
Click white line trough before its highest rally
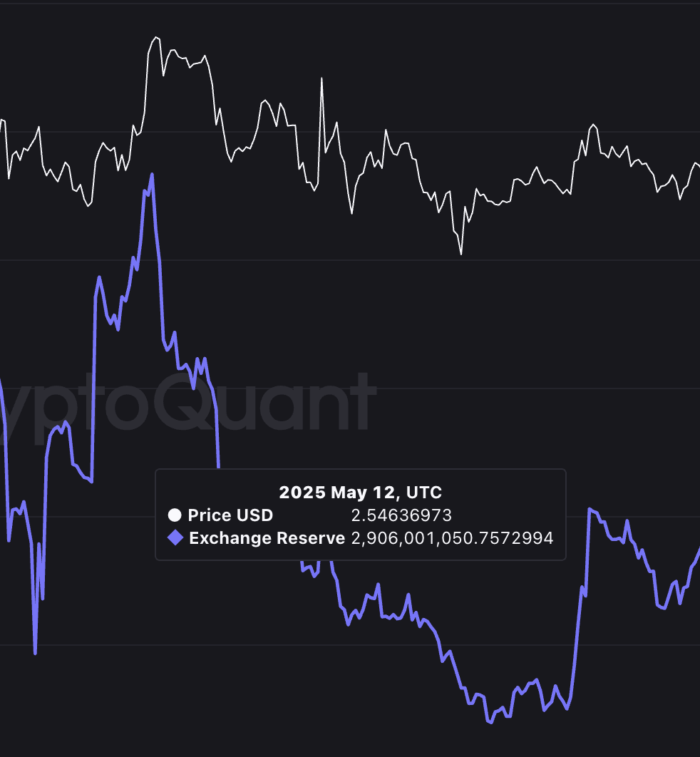tap(88, 206)
